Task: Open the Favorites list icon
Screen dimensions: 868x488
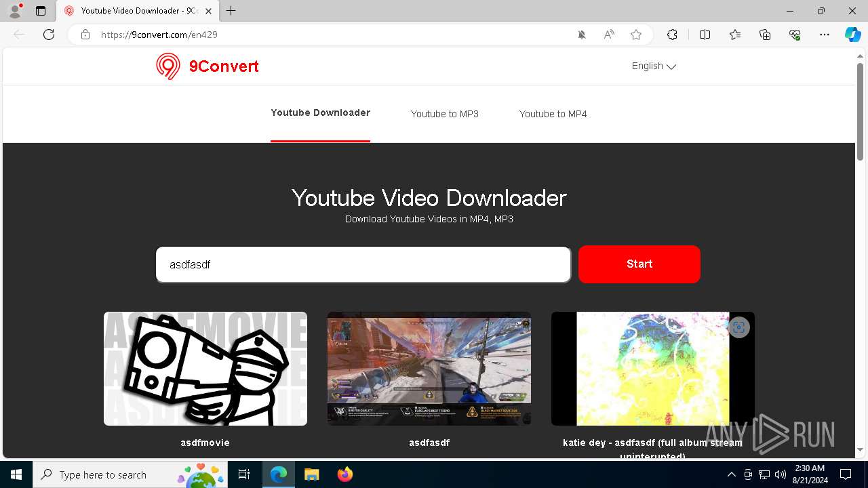Action: click(x=735, y=35)
